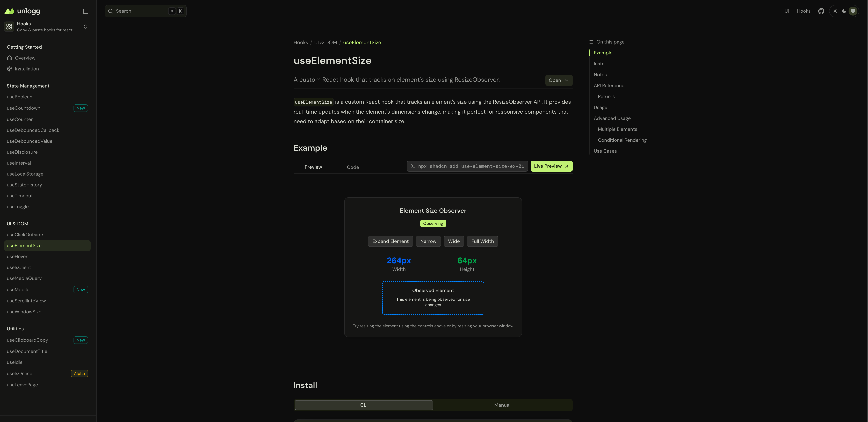Open the Hooks workspace switcher chevron

85,27
